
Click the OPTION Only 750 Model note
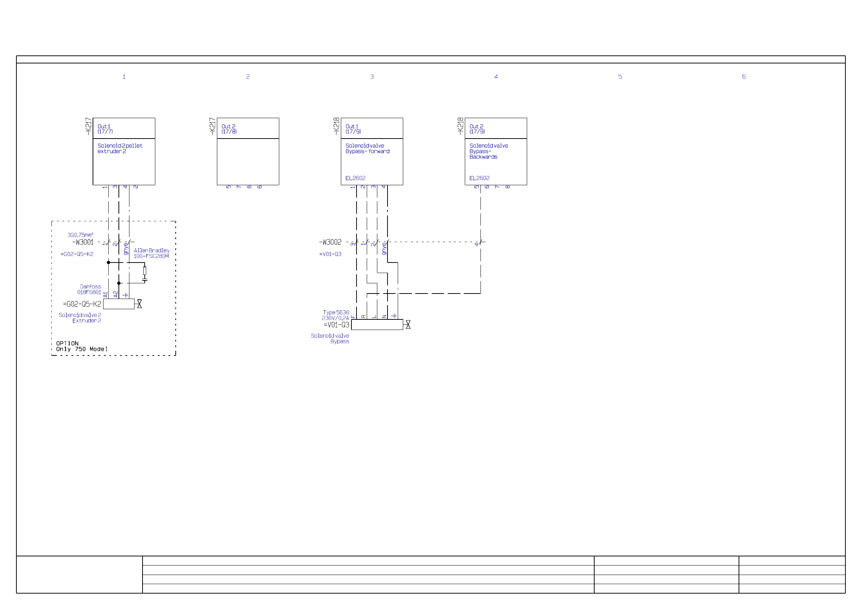(82, 346)
